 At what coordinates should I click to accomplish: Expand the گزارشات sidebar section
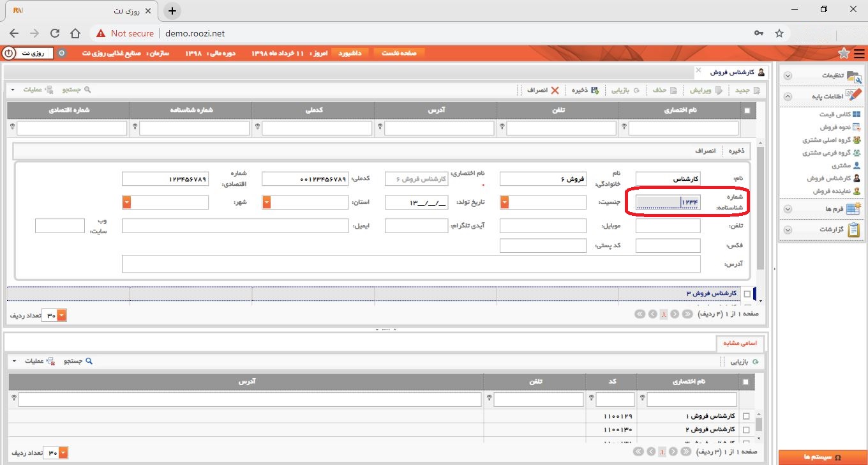tap(788, 229)
